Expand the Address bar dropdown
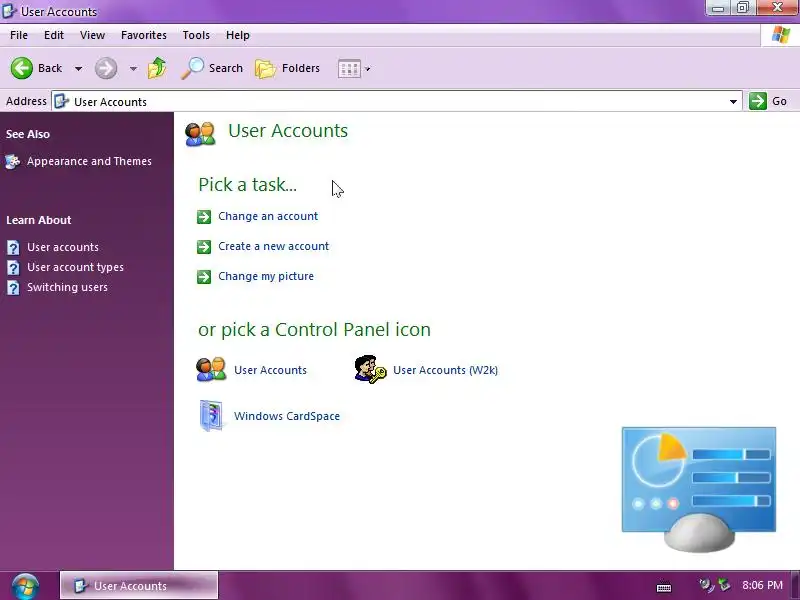Image resolution: width=800 pixels, height=600 pixels. click(733, 102)
